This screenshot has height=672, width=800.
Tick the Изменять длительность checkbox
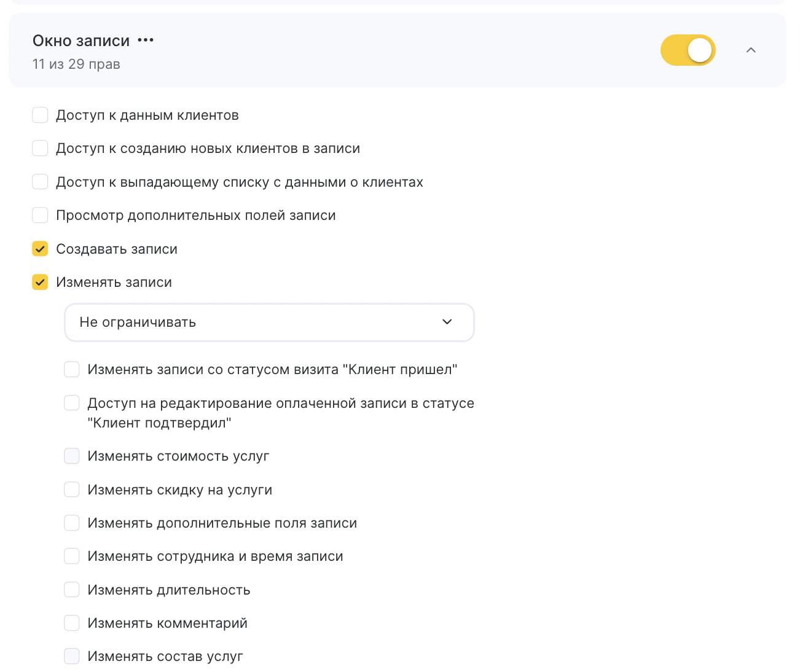[x=72, y=590]
